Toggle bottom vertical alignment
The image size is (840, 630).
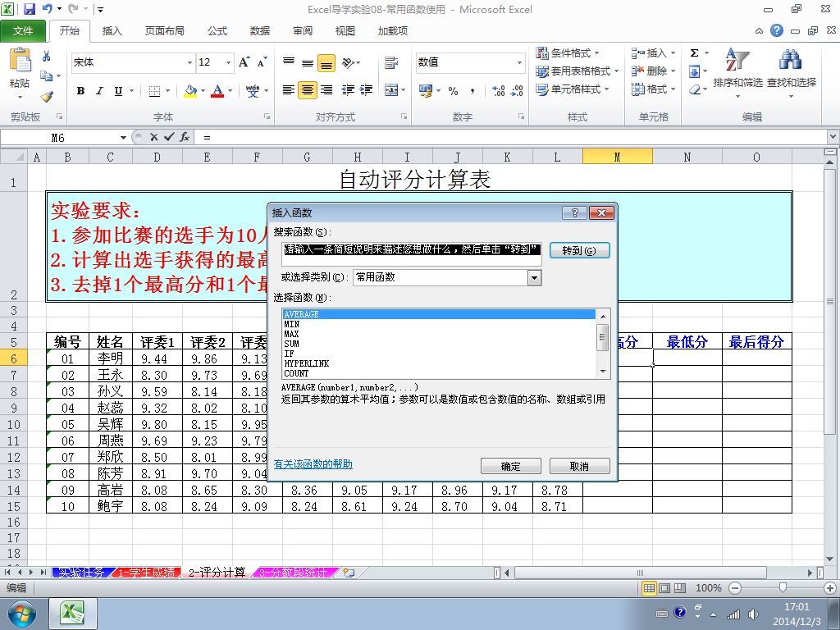[326, 62]
